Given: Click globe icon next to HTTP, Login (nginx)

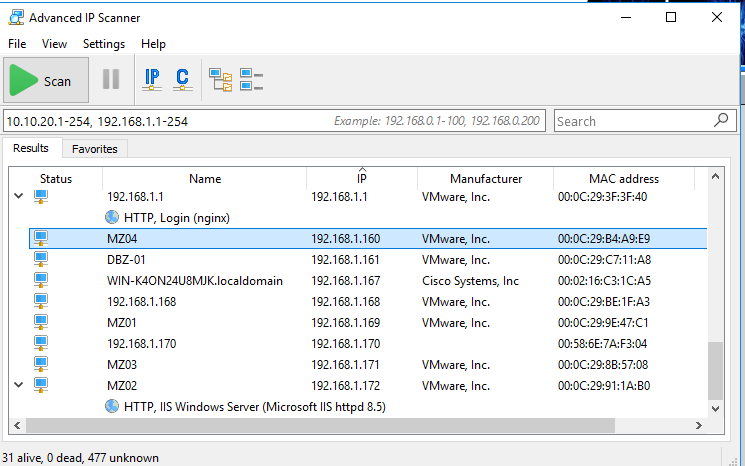Looking at the screenshot, I should click(112, 217).
